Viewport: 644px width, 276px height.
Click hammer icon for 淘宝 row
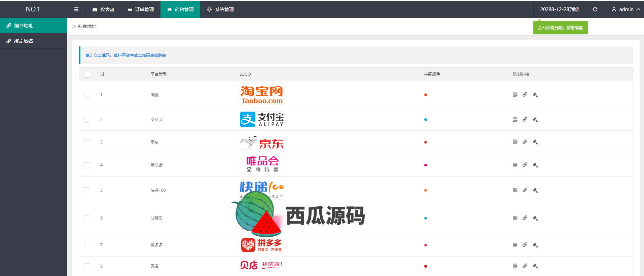[x=535, y=95]
